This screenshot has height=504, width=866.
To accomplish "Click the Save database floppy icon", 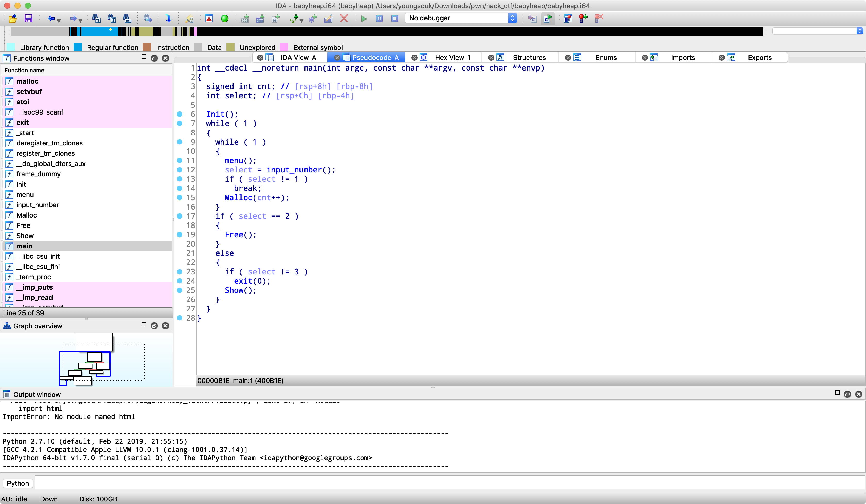I will pos(28,18).
